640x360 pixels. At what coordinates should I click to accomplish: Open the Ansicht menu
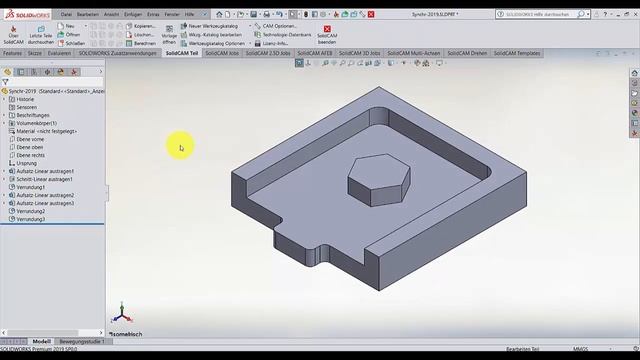[x=111, y=14]
